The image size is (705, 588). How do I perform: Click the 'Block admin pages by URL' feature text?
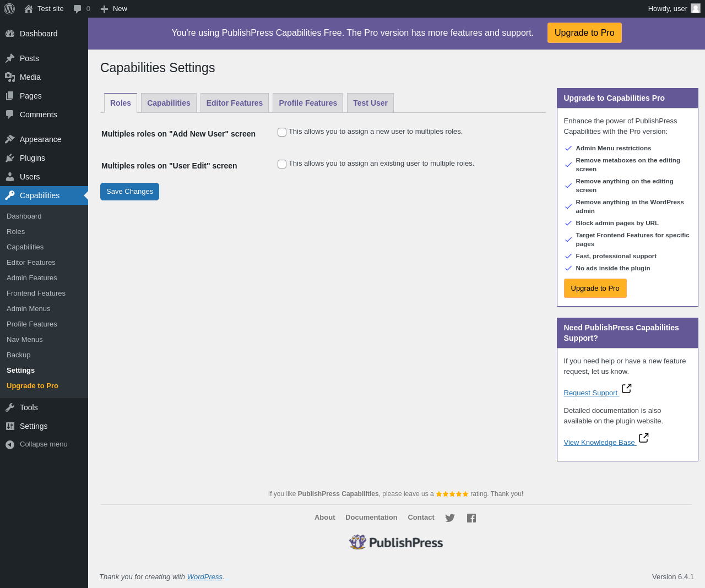pos(617,223)
